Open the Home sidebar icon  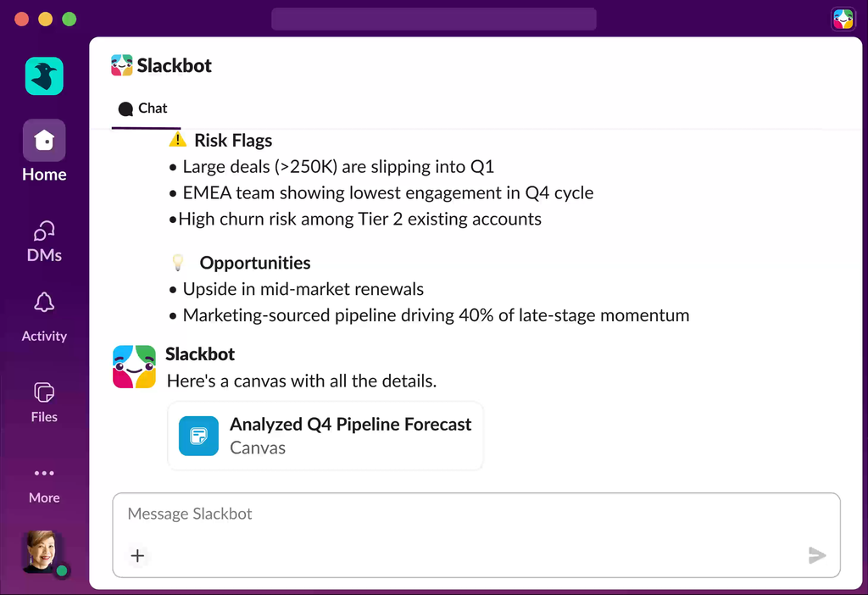click(x=44, y=140)
